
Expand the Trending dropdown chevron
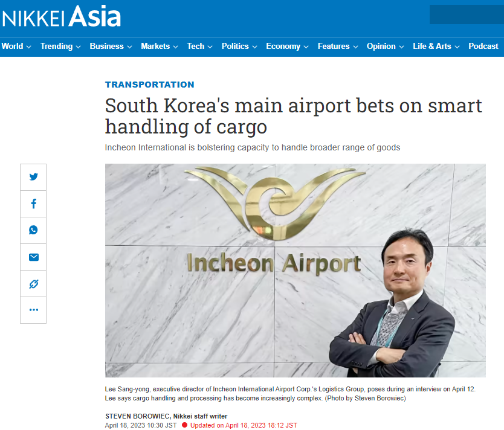click(x=78, y=47)
